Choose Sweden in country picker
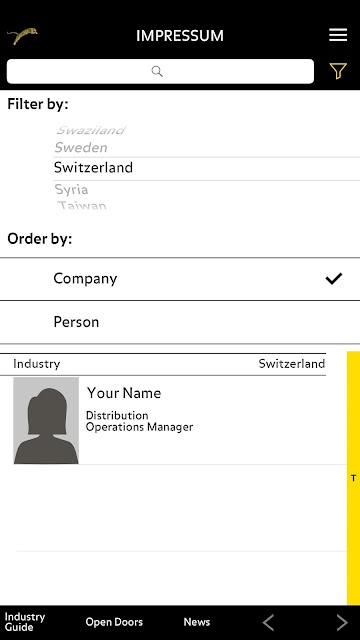The height and width of the screenshot is (640, 360). [81, 147]
